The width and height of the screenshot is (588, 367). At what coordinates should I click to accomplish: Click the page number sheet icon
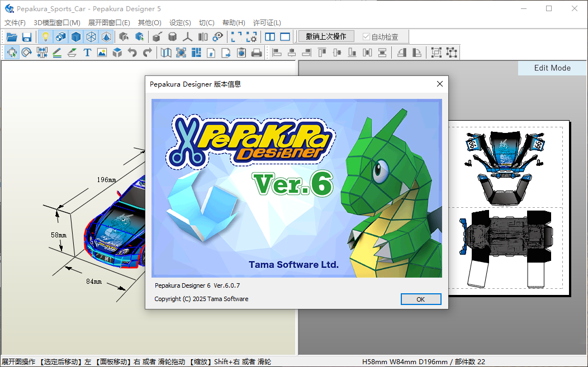(x=211, y=53)
